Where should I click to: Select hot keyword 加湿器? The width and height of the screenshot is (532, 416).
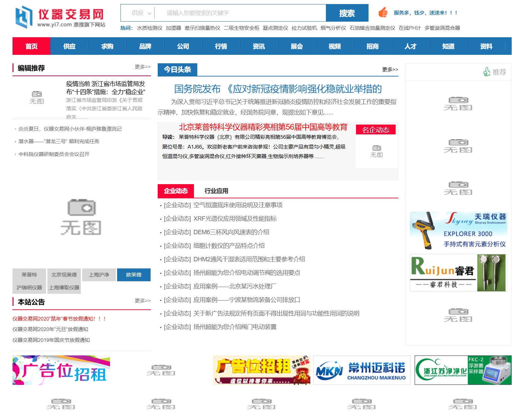pos(174,28)
